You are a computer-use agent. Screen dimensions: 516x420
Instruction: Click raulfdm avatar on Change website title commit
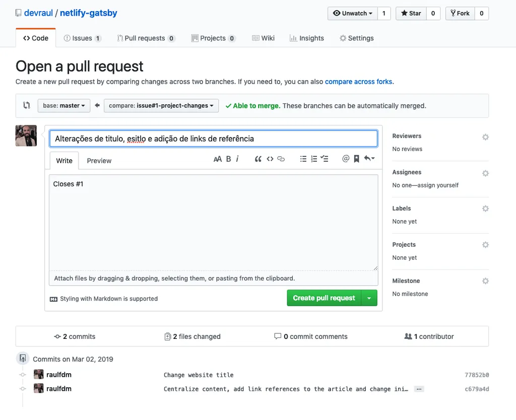[38, 374]
